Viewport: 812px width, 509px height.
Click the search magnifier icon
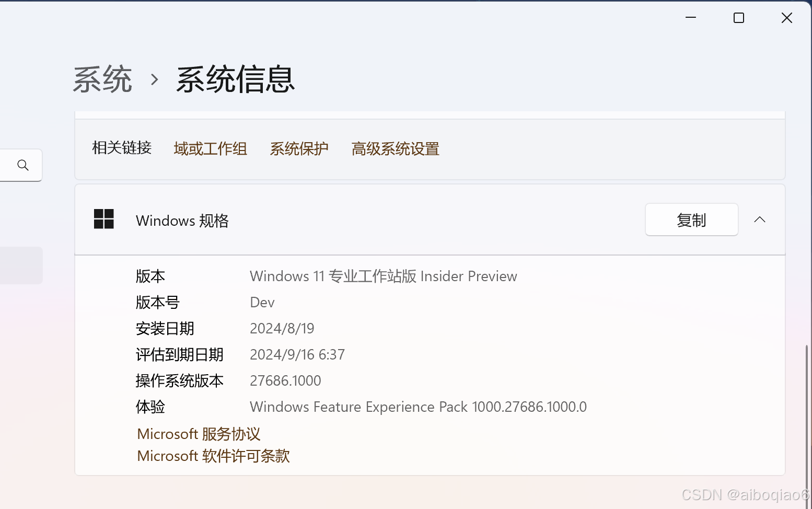pyautogui.click(x=22, y=165)
